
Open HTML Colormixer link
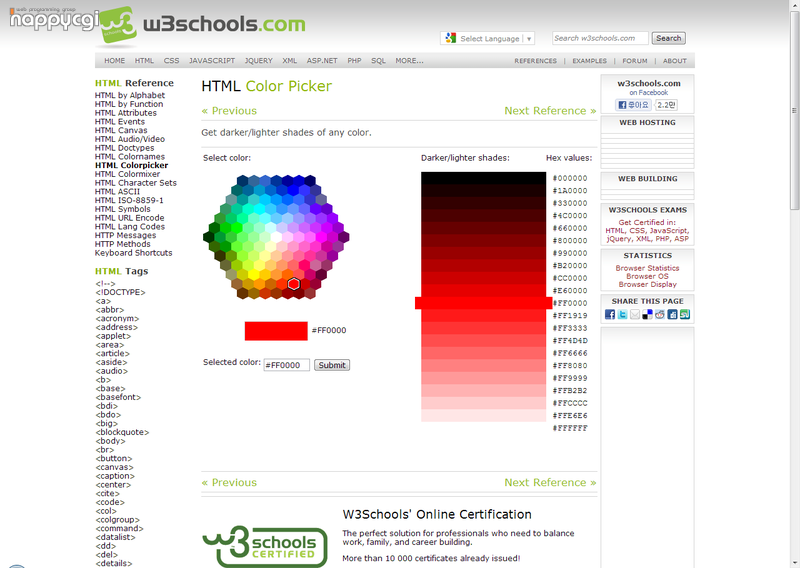point(127,174)
